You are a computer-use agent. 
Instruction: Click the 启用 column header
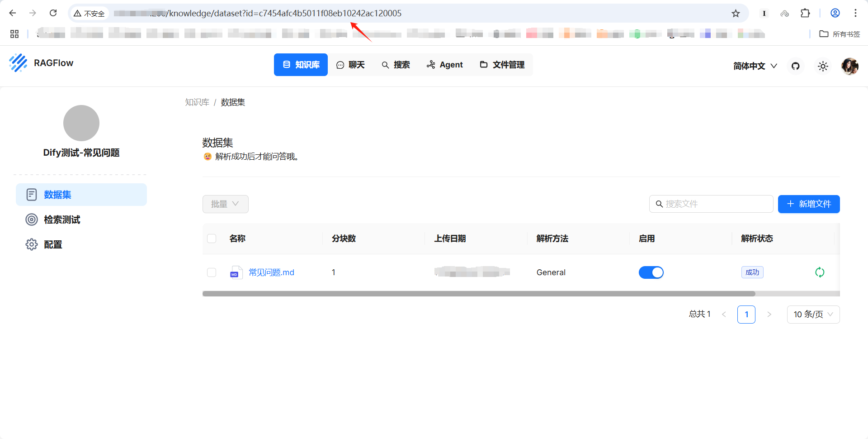[646, 239]
